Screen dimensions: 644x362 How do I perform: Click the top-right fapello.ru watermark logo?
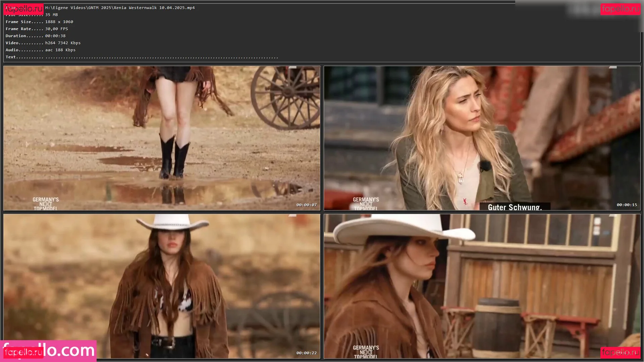(620, 9)
